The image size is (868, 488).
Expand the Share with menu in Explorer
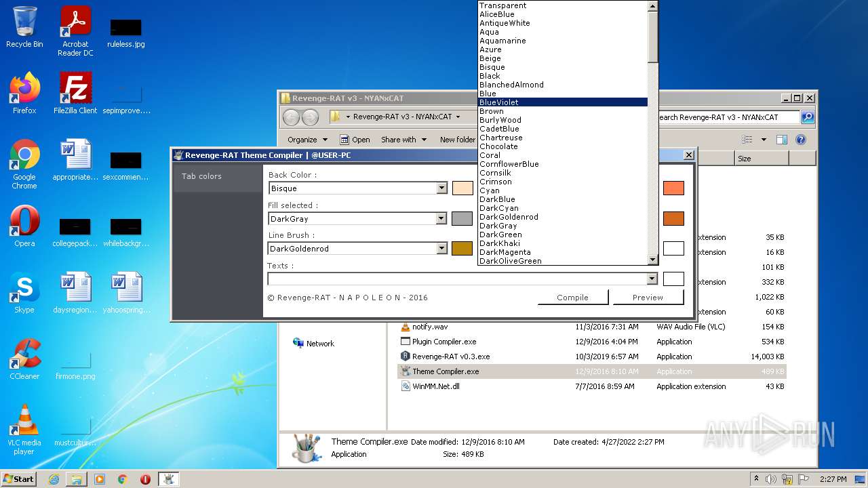tap(404, 140)
